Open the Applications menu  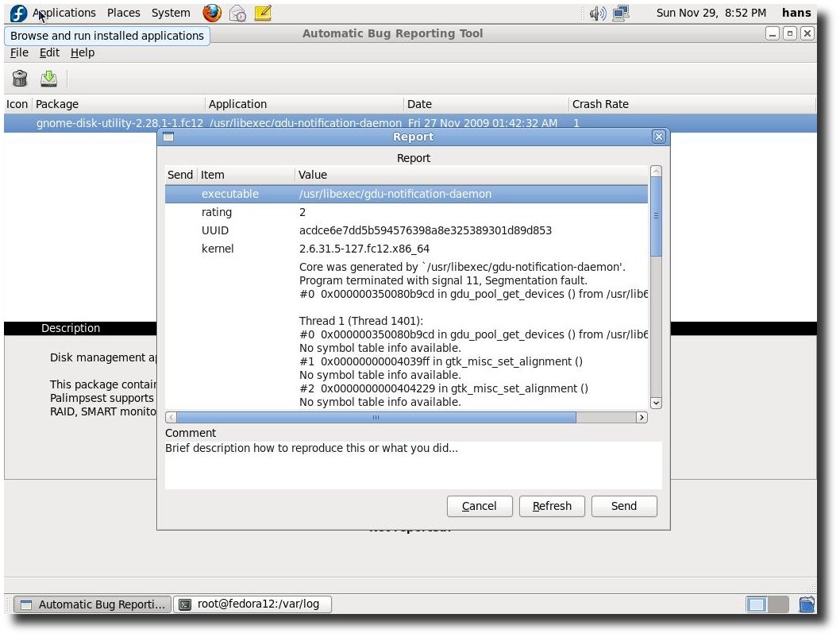click(64, 13)
